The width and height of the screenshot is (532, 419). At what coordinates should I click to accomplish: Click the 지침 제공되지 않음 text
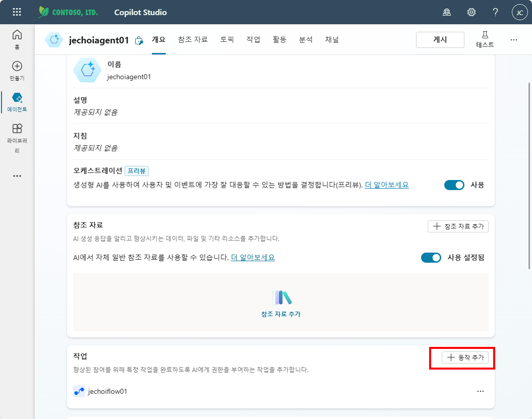(95, 148)
